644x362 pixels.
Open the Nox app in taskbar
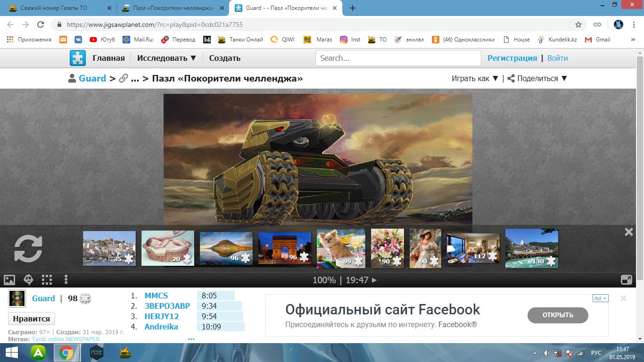tap(96, 353)
